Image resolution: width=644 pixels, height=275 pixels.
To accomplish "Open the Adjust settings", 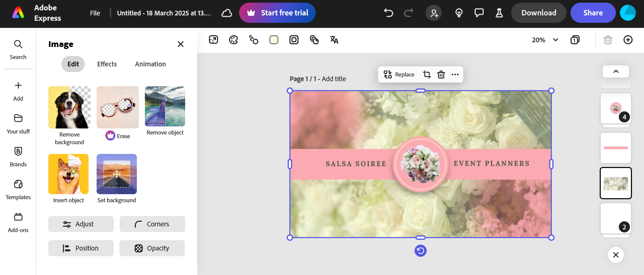I will 81,224.
